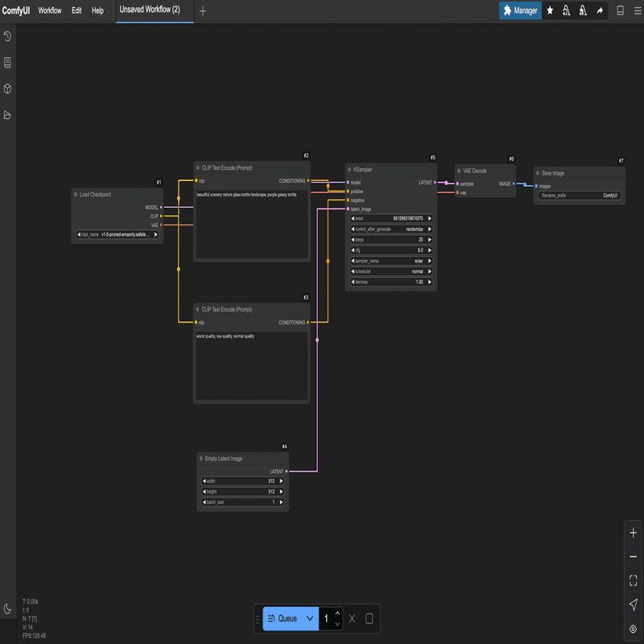Decrease seed value with left arrow
The height and width of the screenshot is (644, 644).
pos(353,218)
